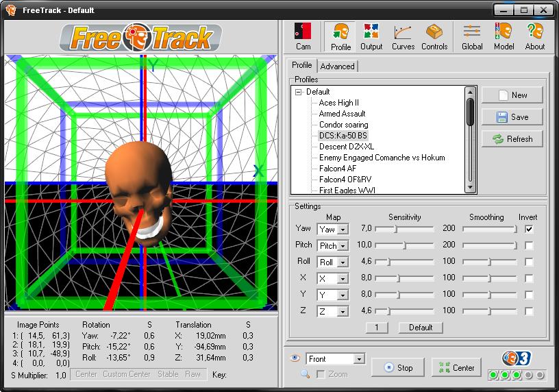559x392 pixels.
Task: Open the Output toolbar icon
Action: (371, 37)
